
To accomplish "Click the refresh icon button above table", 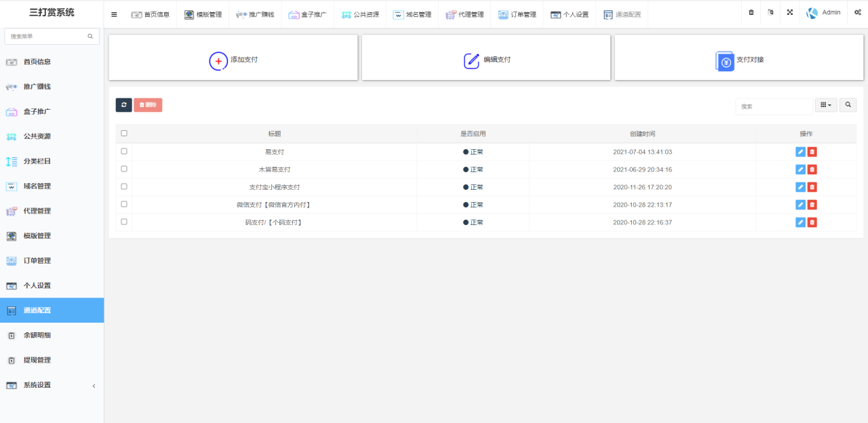I will click(x=123, y=105).
